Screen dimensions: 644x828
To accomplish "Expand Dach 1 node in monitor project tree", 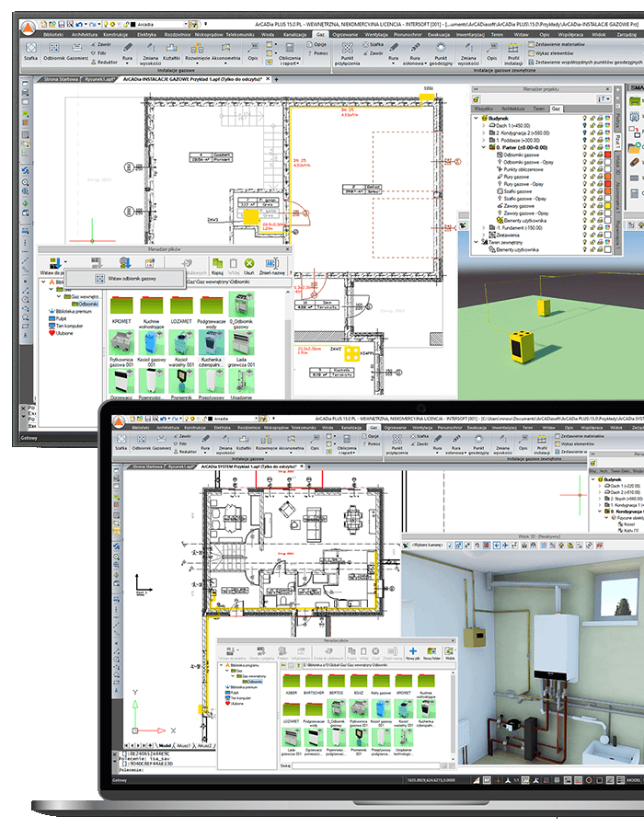I will tap(484, 126).
